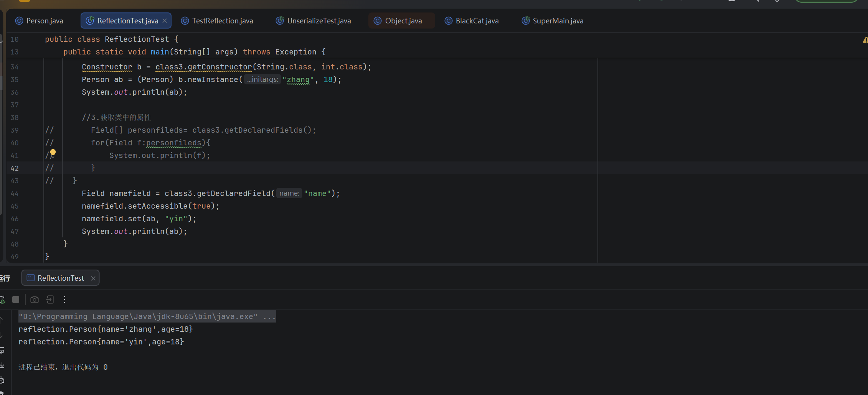868x395 pixels.
Task: Click the print console output icon
Action: [x=2, y=380]
